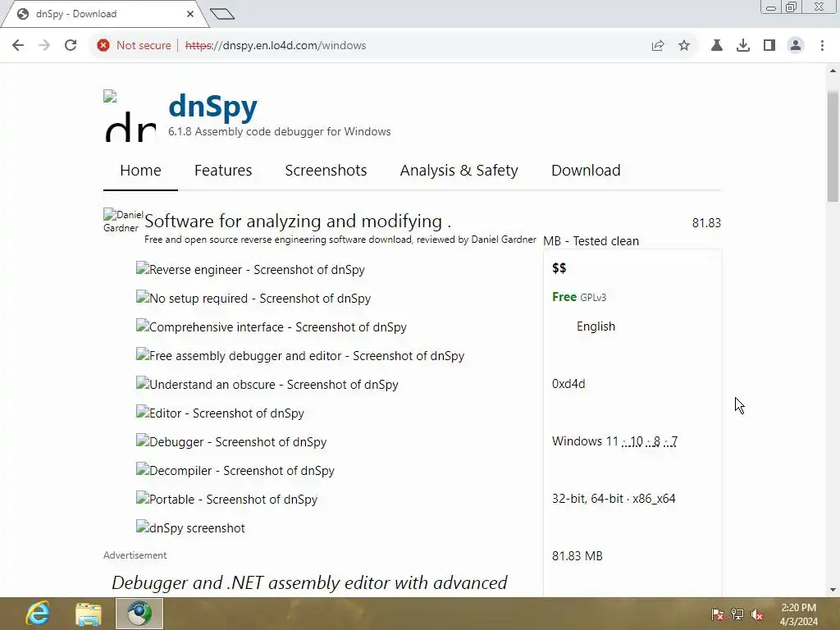This screenshot has height=630, width=840.
Task: Open the Action Center flag icon
Action: tap(718, 614)
